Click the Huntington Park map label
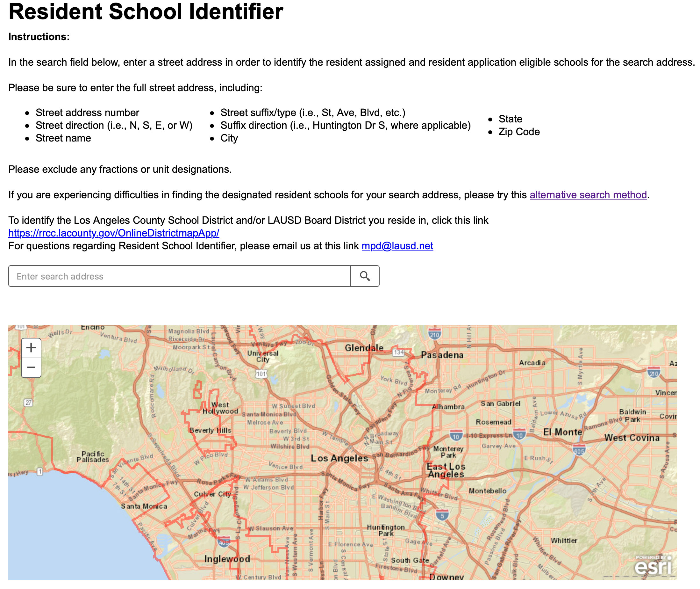 click(x=386, y=531)
